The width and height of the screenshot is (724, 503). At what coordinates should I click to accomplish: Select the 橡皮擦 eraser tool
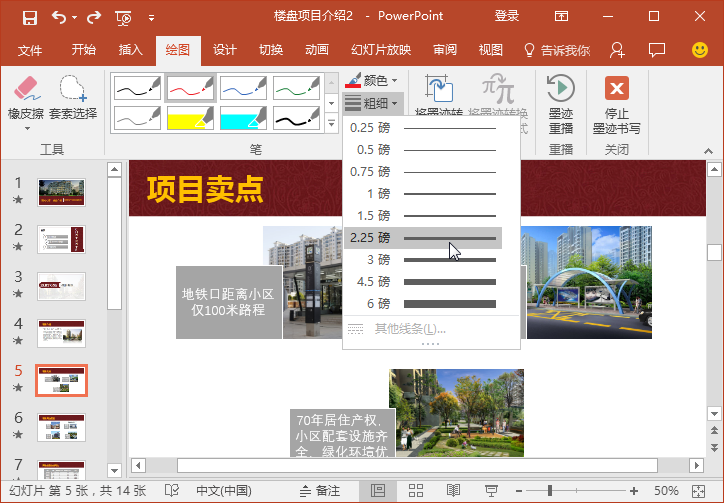pyautogui.click(x=26, y=103)
